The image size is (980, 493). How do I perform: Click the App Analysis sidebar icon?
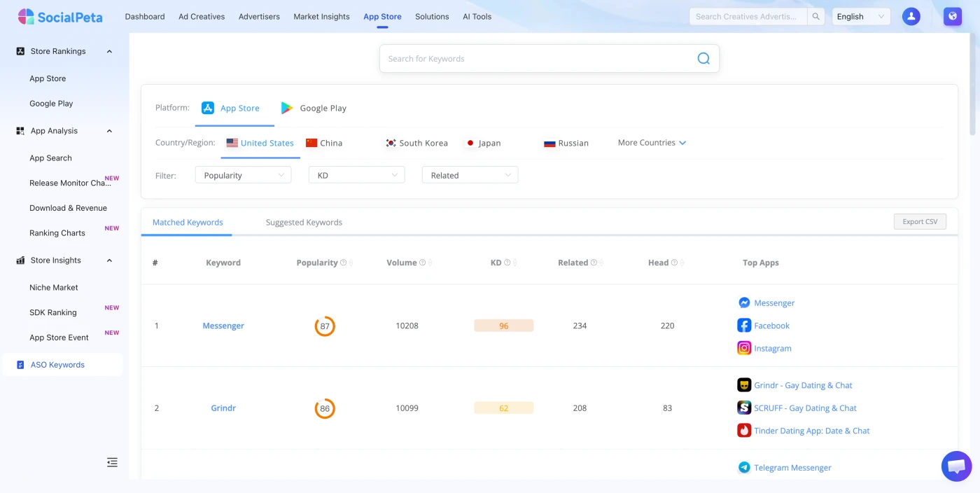(x=20, y=131)
